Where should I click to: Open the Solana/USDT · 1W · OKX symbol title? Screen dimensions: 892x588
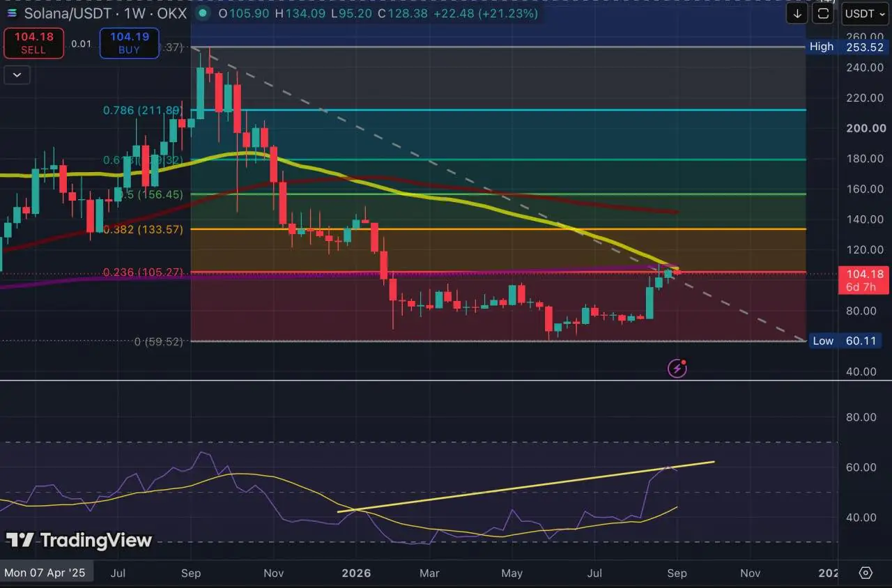pos(105,13)
